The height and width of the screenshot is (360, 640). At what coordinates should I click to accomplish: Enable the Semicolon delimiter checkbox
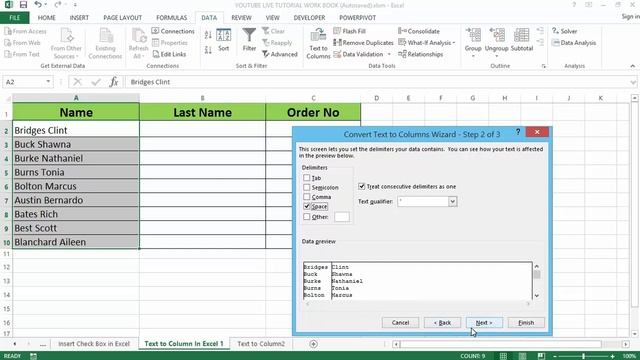tap(307, 187)
